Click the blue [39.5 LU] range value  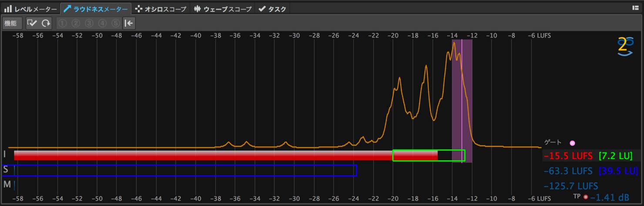(x=618, y=170)
